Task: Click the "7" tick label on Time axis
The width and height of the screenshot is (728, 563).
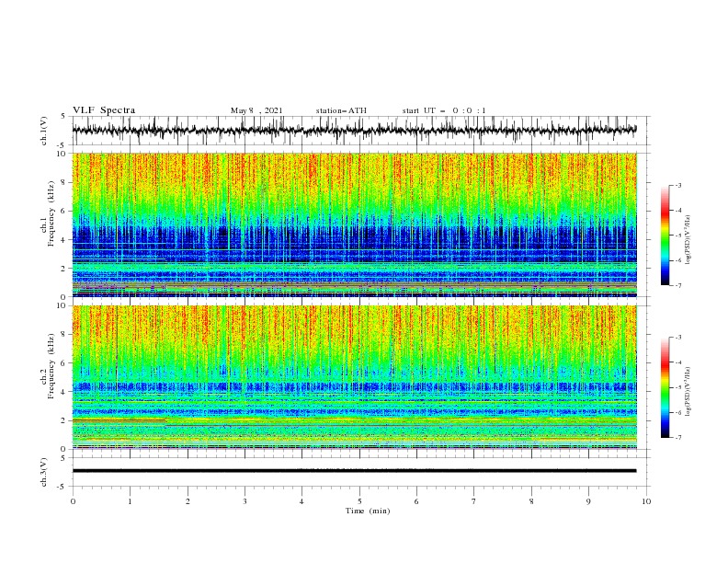Action: point(474,501)
